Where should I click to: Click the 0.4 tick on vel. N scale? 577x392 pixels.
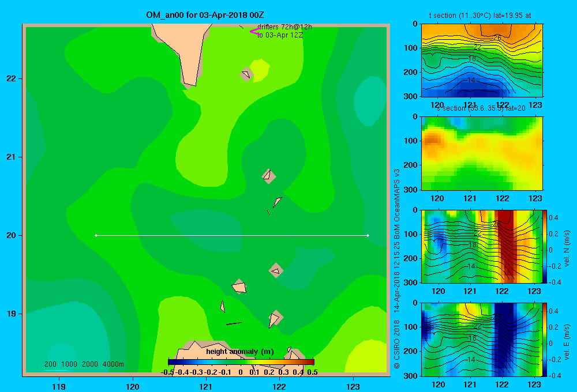click(x=553, y=218)
